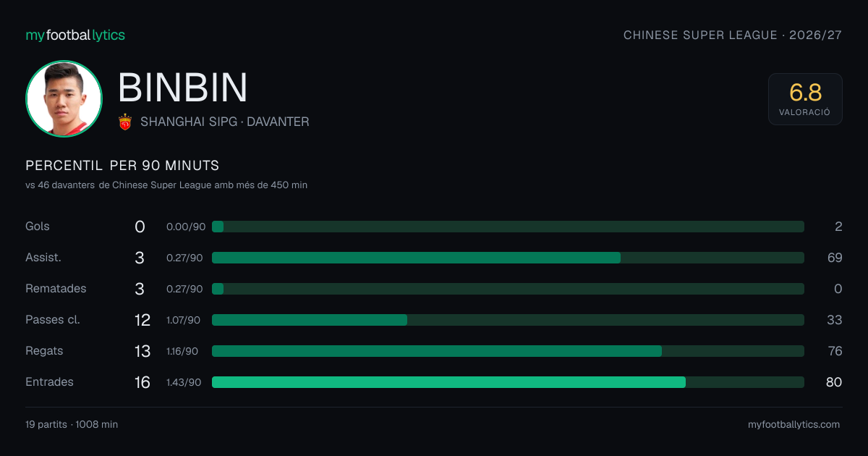
Task: Select the BINBIN player name heading
Action: [183, 88]
